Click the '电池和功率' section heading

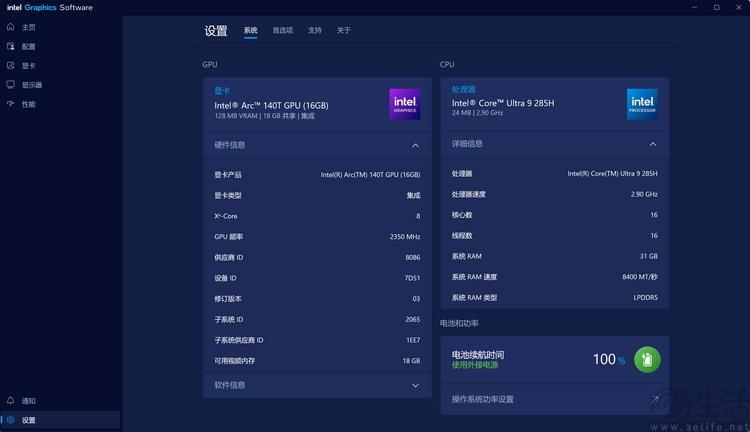tap(459, 323)
